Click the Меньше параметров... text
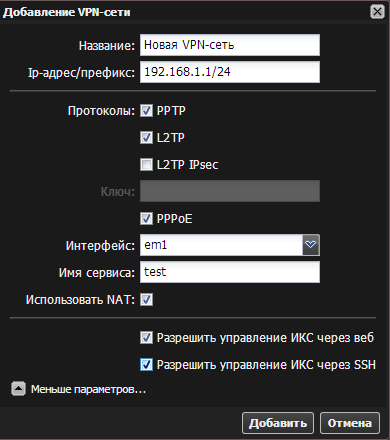 [88, 389]
